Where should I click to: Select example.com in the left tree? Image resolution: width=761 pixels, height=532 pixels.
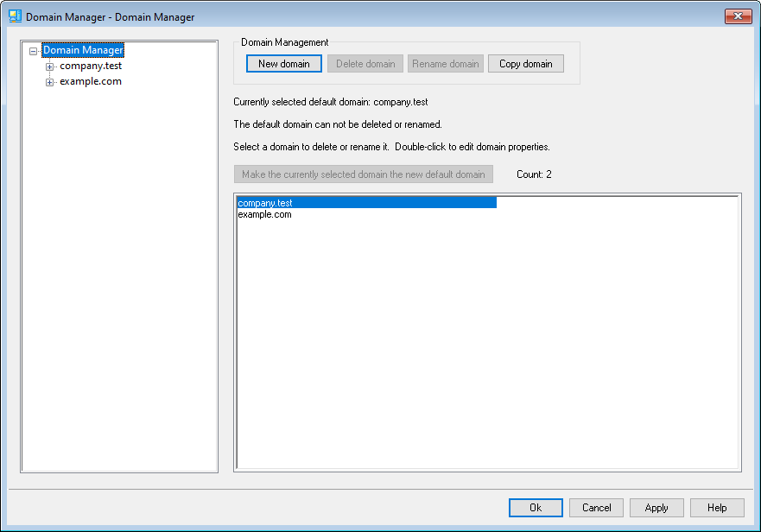pyautogui.click(x=90, y=81)
